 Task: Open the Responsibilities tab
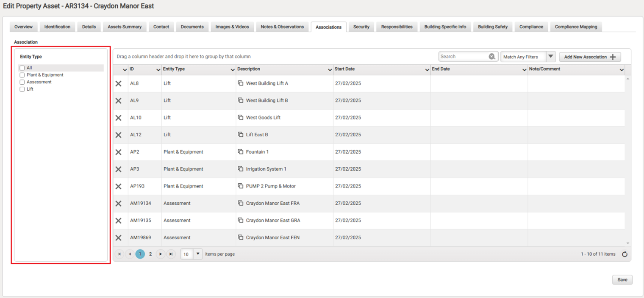(397, 27)
